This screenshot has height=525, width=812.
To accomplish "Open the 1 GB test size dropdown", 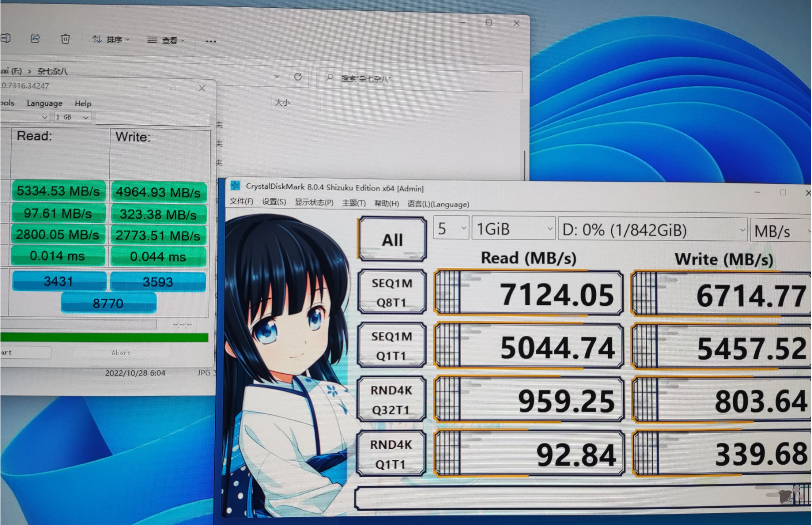I will click(73, 117).
